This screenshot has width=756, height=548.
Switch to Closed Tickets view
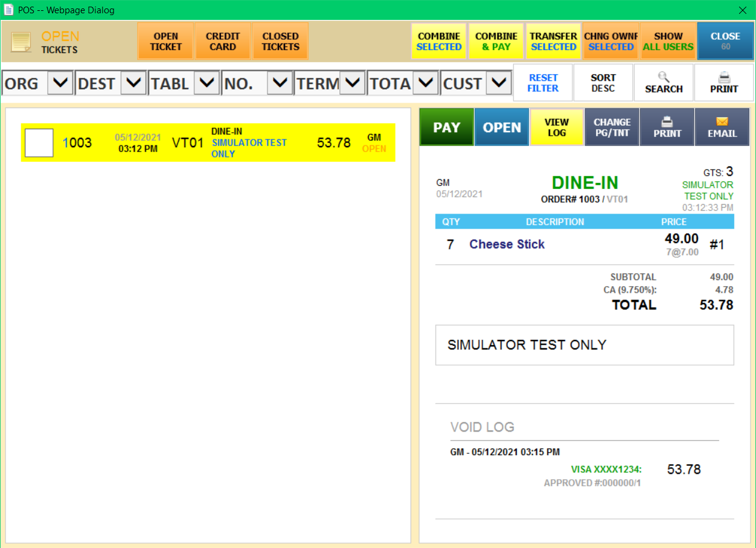(280, 41)
